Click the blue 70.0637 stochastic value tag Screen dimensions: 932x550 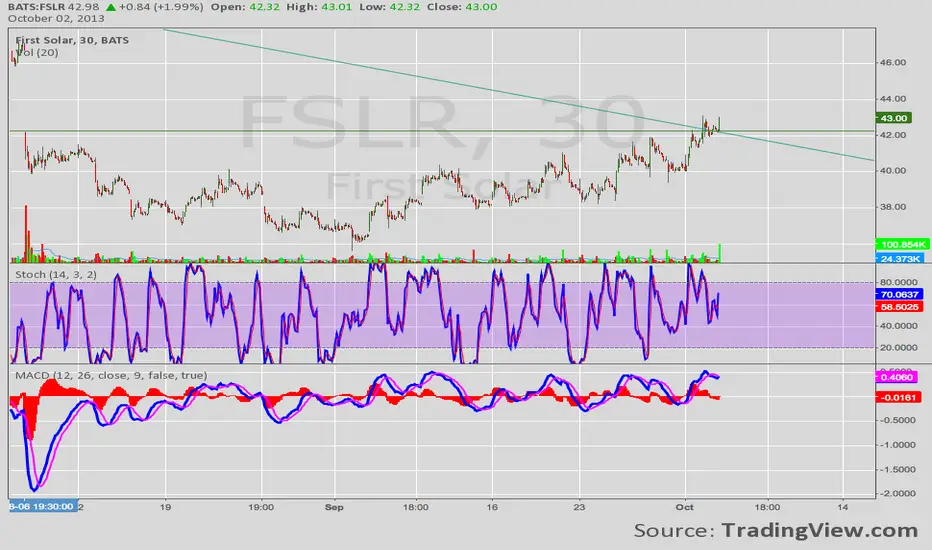pos(899,294)
